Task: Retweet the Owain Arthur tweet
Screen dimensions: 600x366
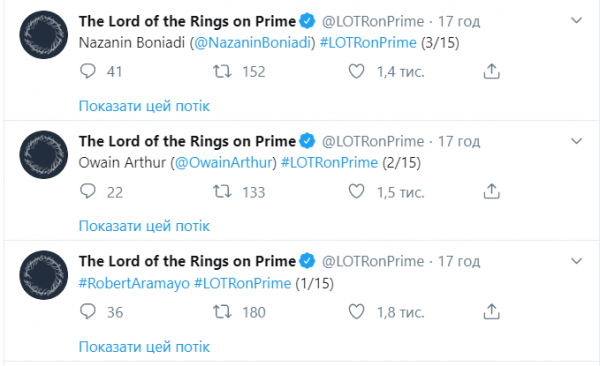Action: click(x=222, y=192)
